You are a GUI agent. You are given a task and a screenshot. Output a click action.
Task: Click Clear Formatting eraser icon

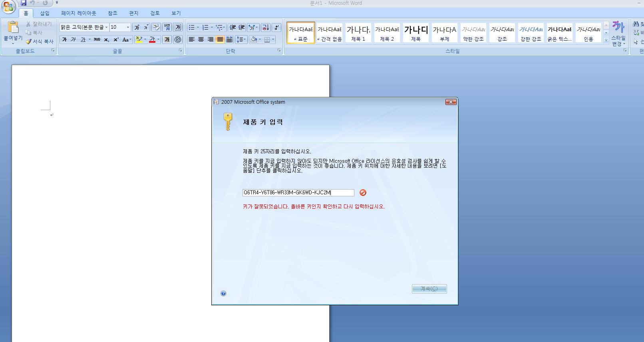(156, 27)
